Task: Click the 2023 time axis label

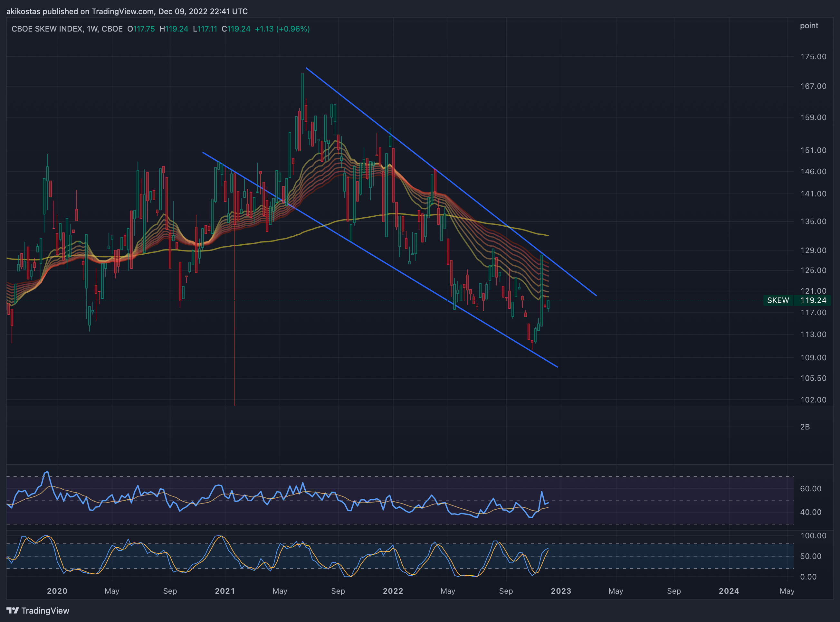Action: click(561, 591)
